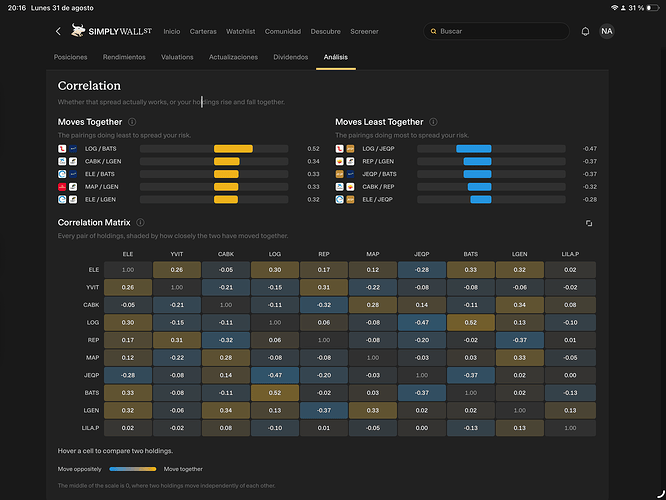Viewport: 666px width, 500px height.
Task: Select the LOG / BATS correlation bar
Action: [x=214, y=149]
